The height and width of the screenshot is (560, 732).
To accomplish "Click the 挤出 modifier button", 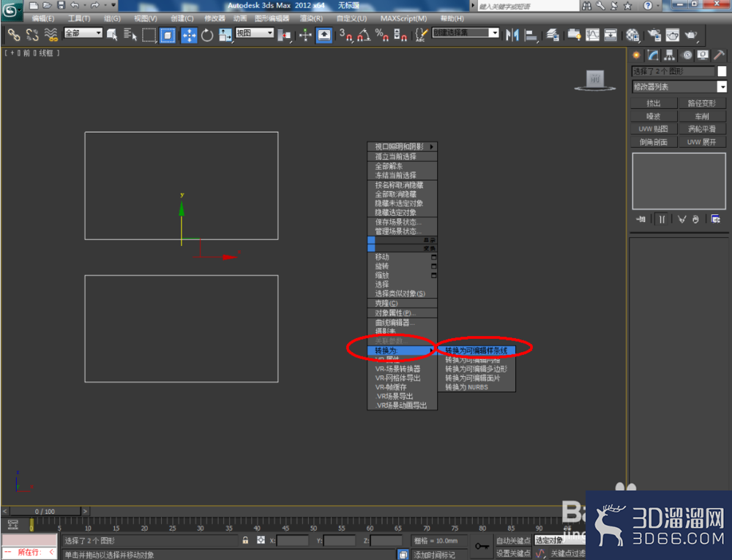I will 654,103.
